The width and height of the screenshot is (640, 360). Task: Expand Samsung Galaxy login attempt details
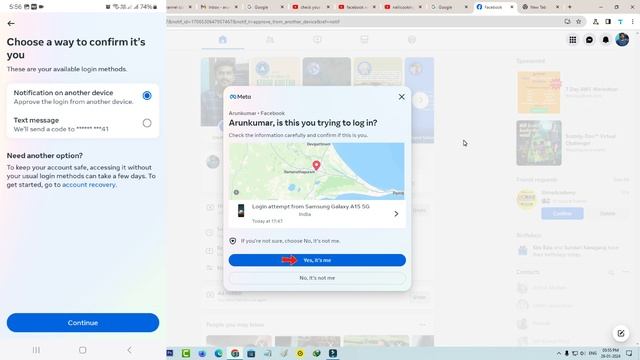[x=396, y=214]
